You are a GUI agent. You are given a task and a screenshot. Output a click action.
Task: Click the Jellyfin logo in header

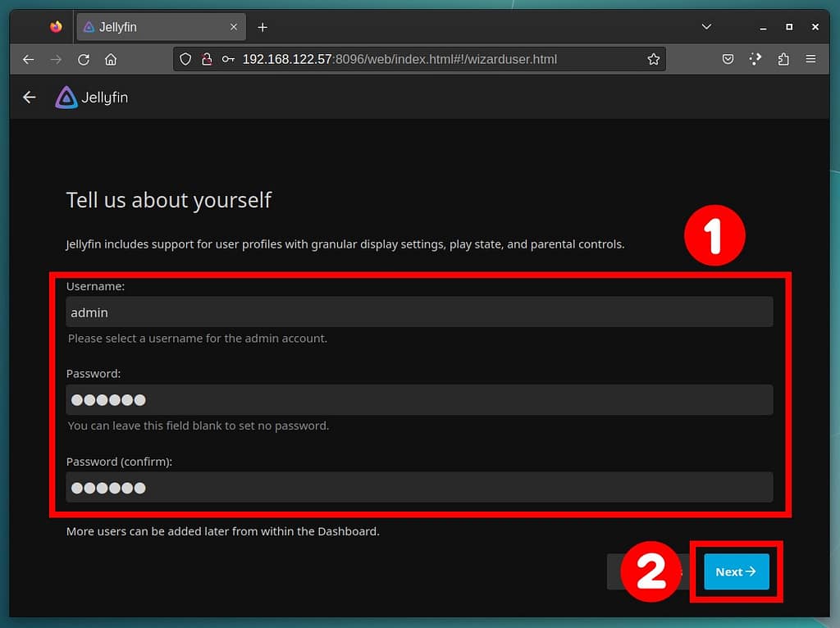click(91, 98)
